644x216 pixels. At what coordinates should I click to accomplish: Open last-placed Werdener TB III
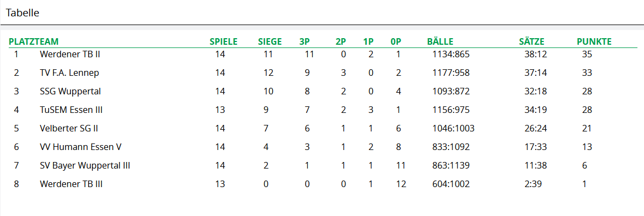tap(71, 184)
